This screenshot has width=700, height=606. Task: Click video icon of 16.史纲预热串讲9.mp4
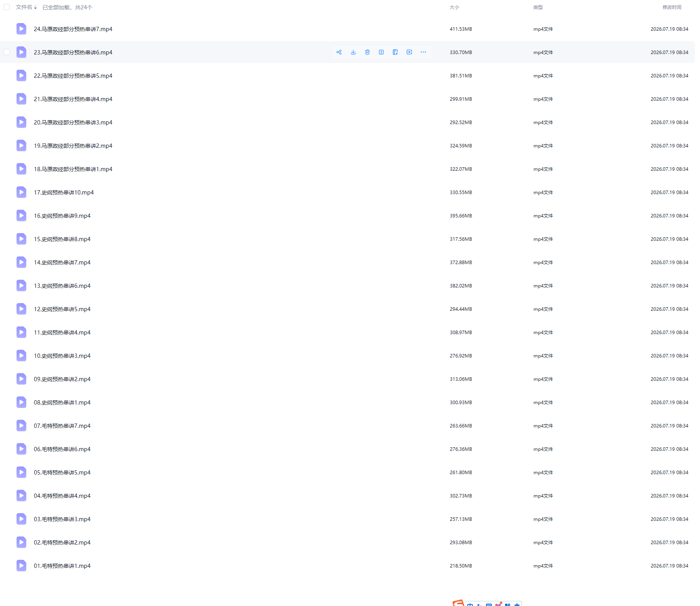click(21, 215)
